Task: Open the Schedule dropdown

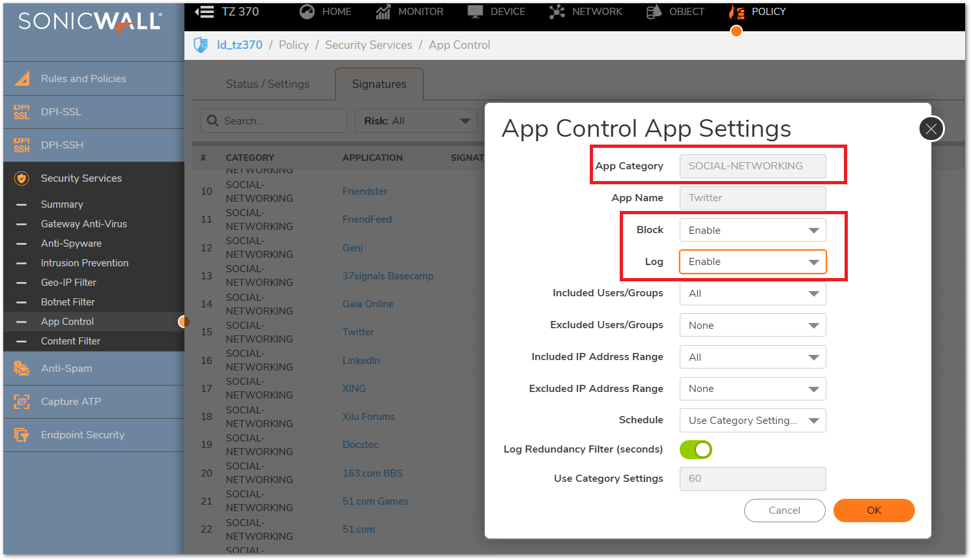Action: click(x=752, y=421)
